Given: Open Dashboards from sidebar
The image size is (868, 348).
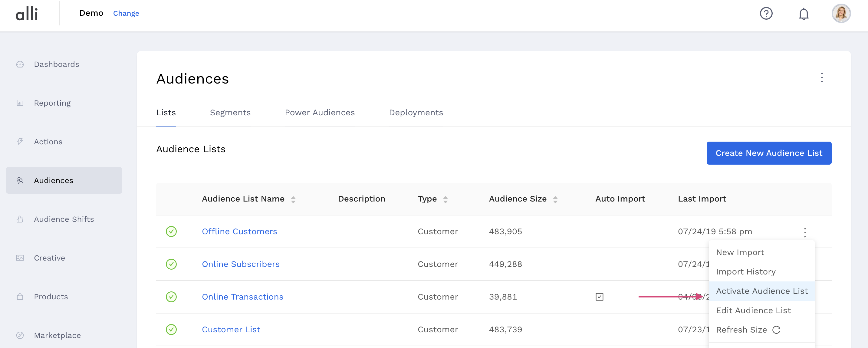Looking at the screenshot, I should (56, 64).
